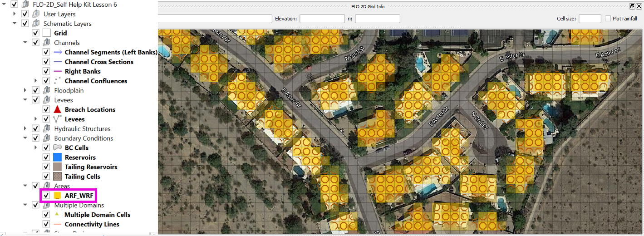Select the Connectivity Lines layer
Screen dimensions: 644x236
pos(92,224)
